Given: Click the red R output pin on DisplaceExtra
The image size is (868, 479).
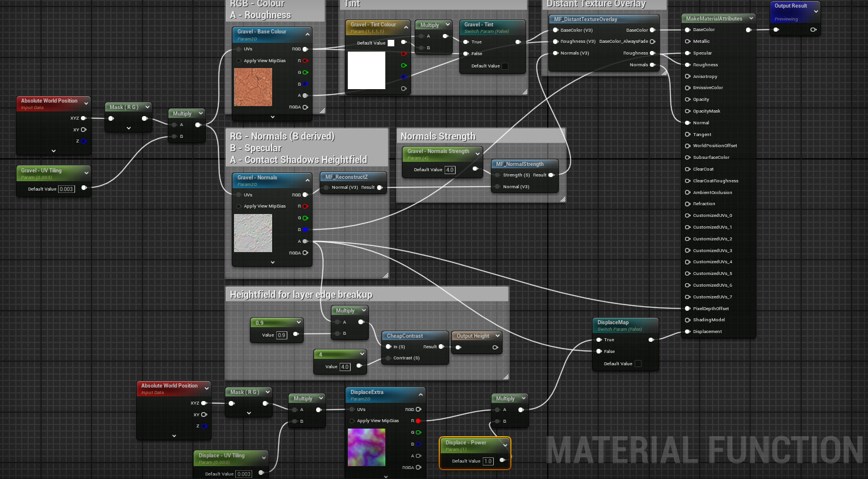Looking at the screenshot, I should (x=418, y=421).
